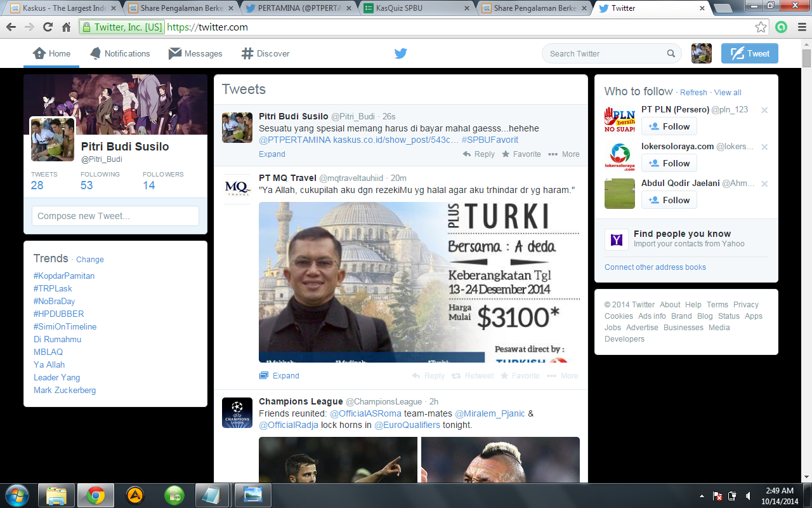
Task: Open the Messages tab
Action: click(x=195, y=54)
